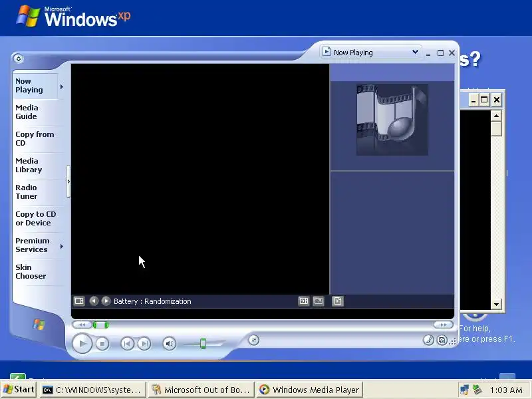Minimize the background window behind Media Player
The image size is (532, 399).
point(473,100)
